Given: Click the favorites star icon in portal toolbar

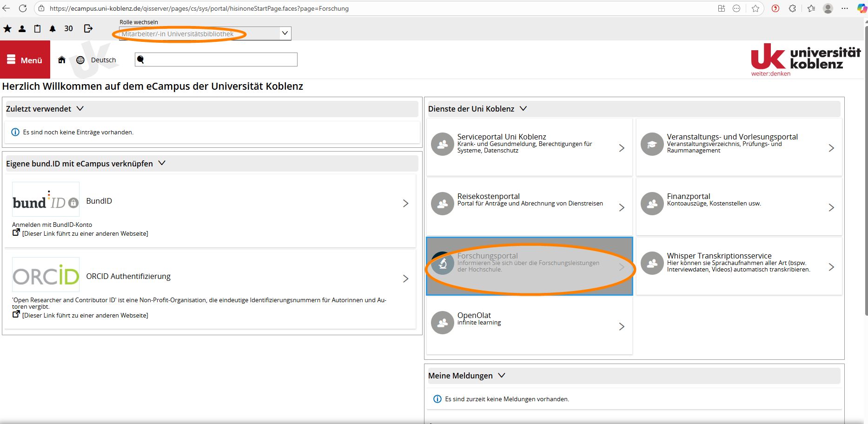Looking at the screenshot, I should point(7,29).
